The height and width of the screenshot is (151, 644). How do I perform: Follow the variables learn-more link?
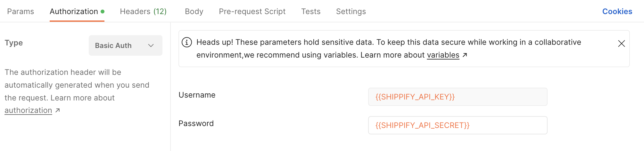(443, 55)
